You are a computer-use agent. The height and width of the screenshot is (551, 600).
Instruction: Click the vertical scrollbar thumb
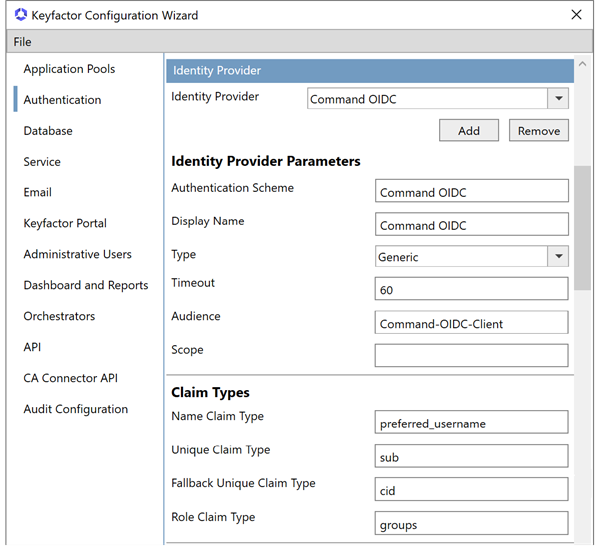coord(582,230)
